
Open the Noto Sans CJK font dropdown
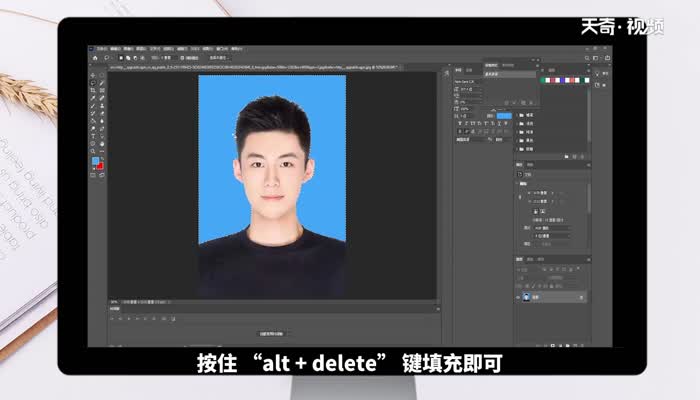(x=467, y=82)
